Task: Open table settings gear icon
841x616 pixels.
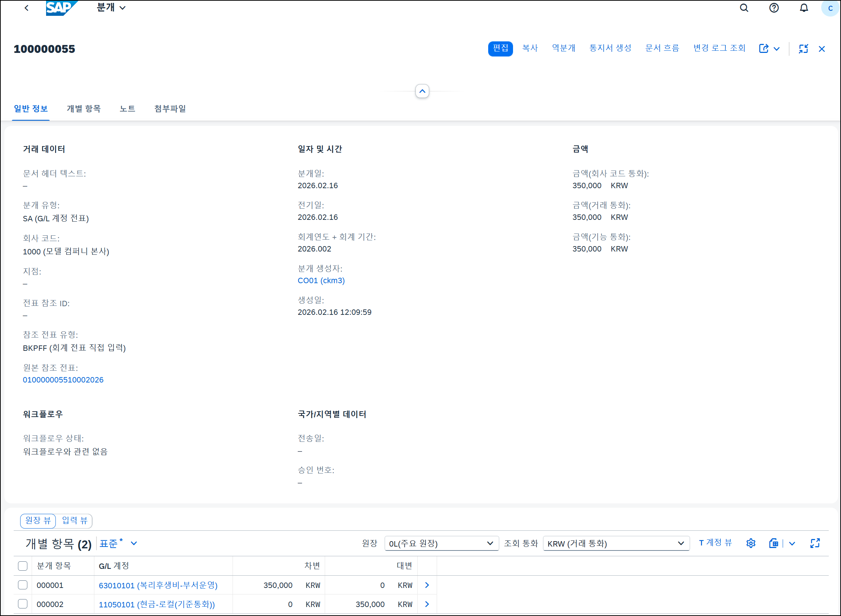Action: point(751,543)
